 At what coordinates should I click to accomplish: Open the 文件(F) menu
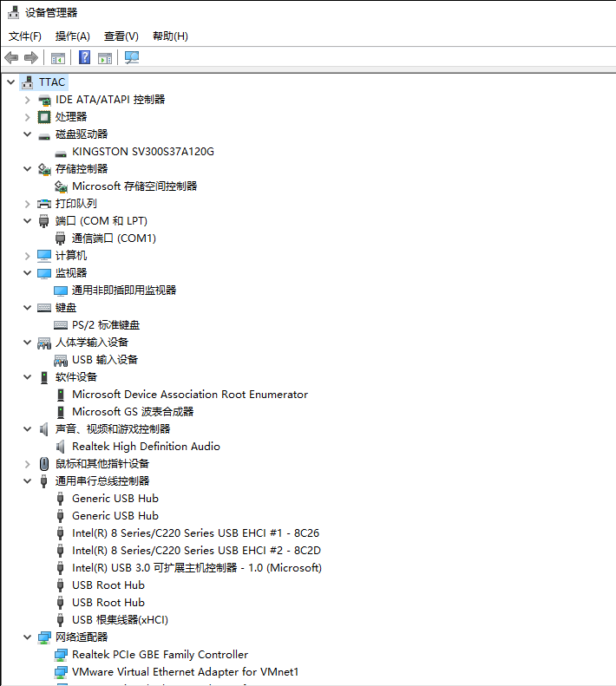(25, 36)
